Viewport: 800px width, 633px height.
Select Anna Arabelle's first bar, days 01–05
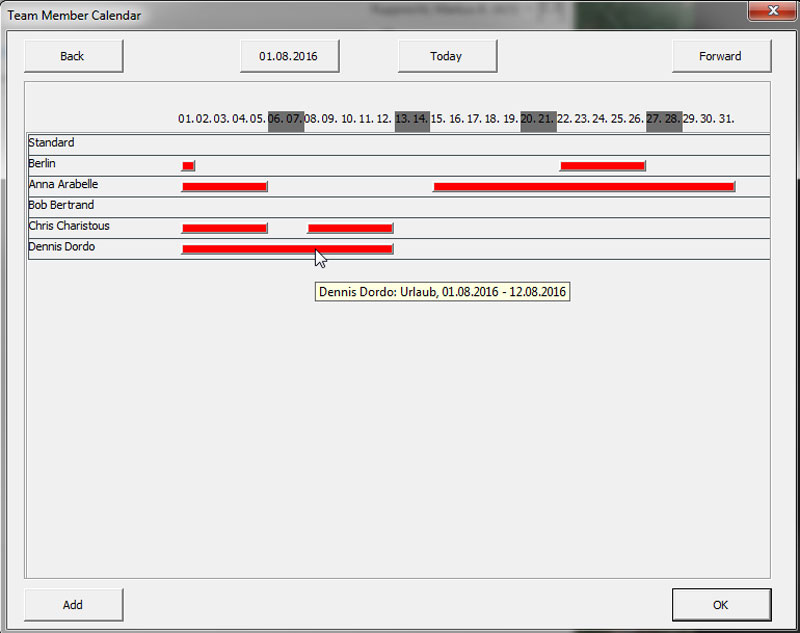click(224, 187)
